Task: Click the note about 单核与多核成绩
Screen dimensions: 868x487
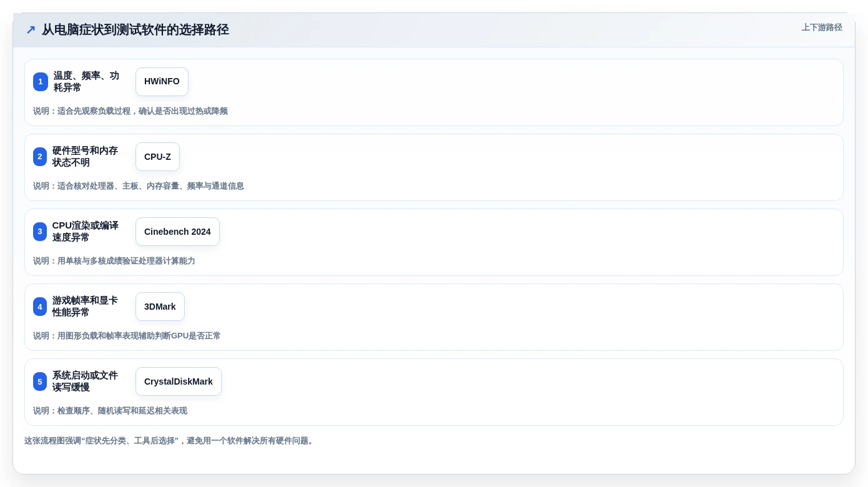Action: point(114,261)
